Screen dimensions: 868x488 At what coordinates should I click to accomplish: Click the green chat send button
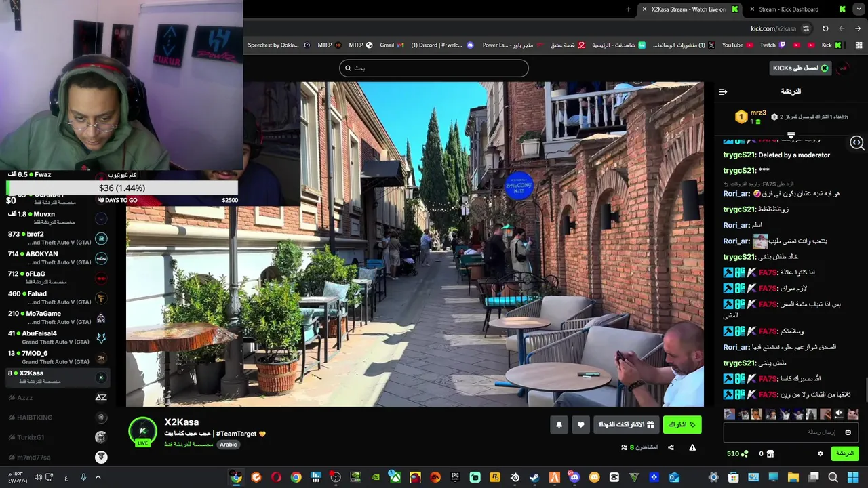point(844,453)
